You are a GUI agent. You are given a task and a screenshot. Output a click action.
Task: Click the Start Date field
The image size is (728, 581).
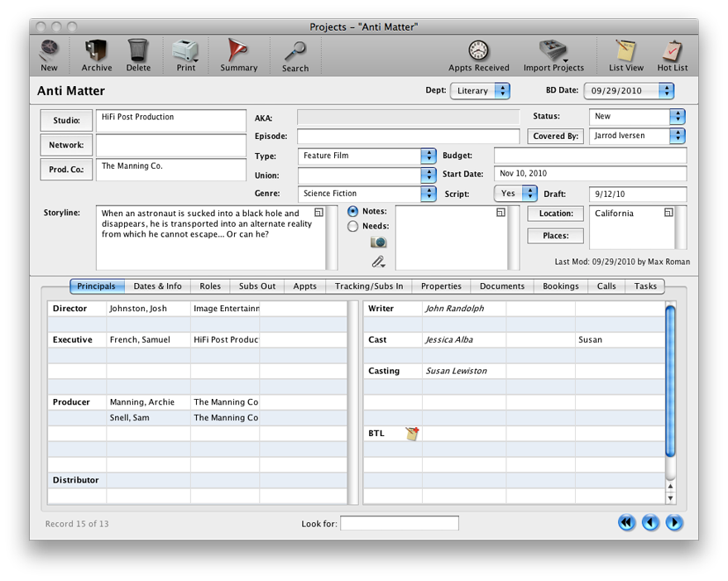click(x=590, y=173)
